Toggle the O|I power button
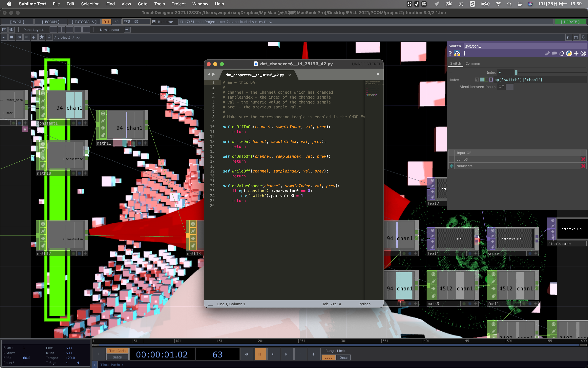 [106, 22]
